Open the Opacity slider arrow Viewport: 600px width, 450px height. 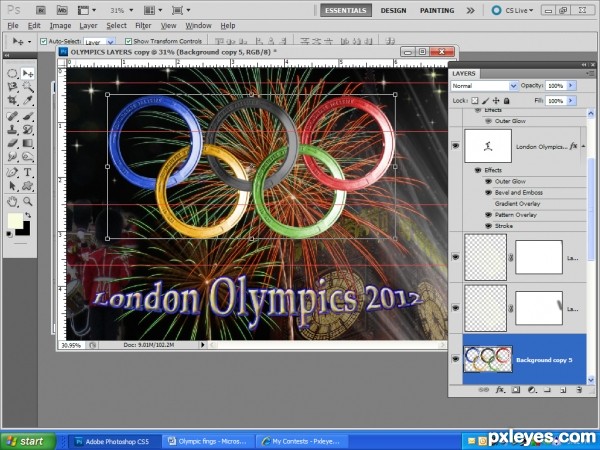[571, 86]
